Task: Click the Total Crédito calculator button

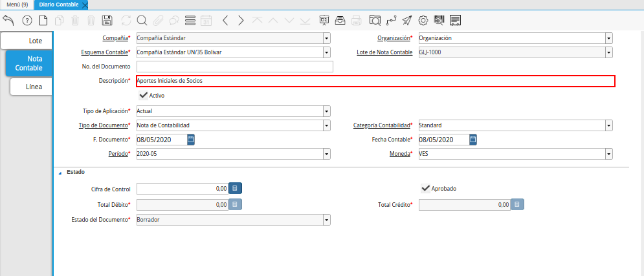Action: click(x=518, y=204)
